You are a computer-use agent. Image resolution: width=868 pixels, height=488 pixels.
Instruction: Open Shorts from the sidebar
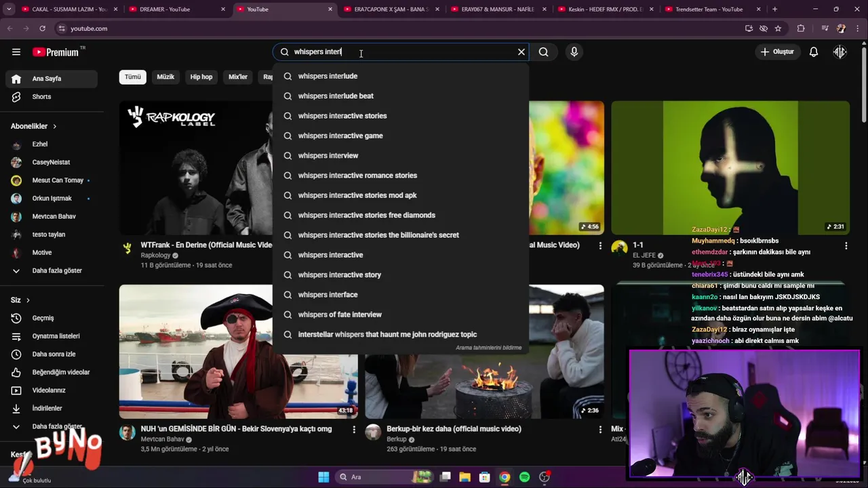pos(52,97)
